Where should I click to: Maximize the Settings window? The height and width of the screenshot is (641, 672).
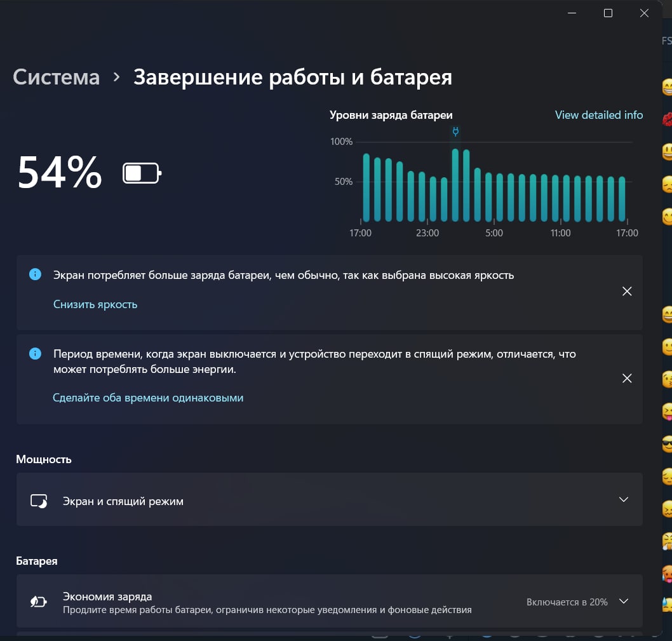(608, 13)
